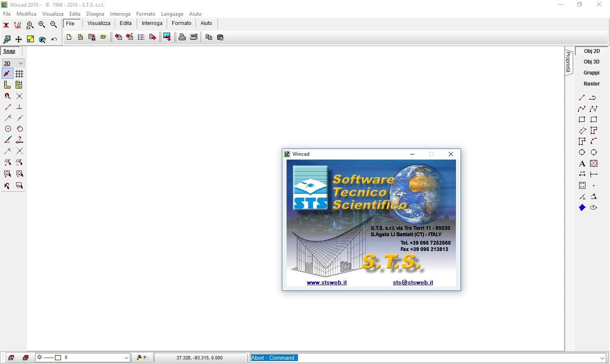Click the P: coordinate mode button
Viewport: 610px width, 364px height.
pos(143,358)
